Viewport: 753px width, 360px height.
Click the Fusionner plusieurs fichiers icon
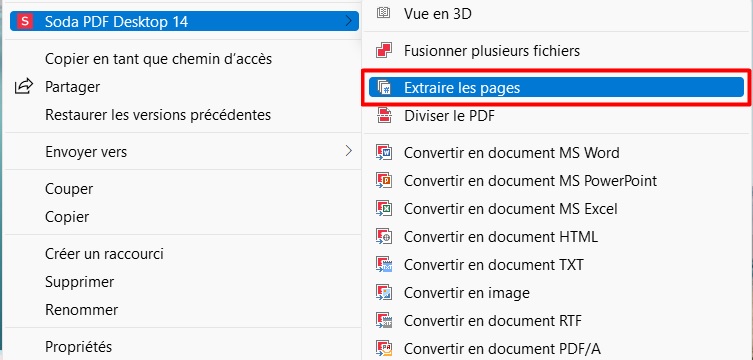tap(384, 50)
